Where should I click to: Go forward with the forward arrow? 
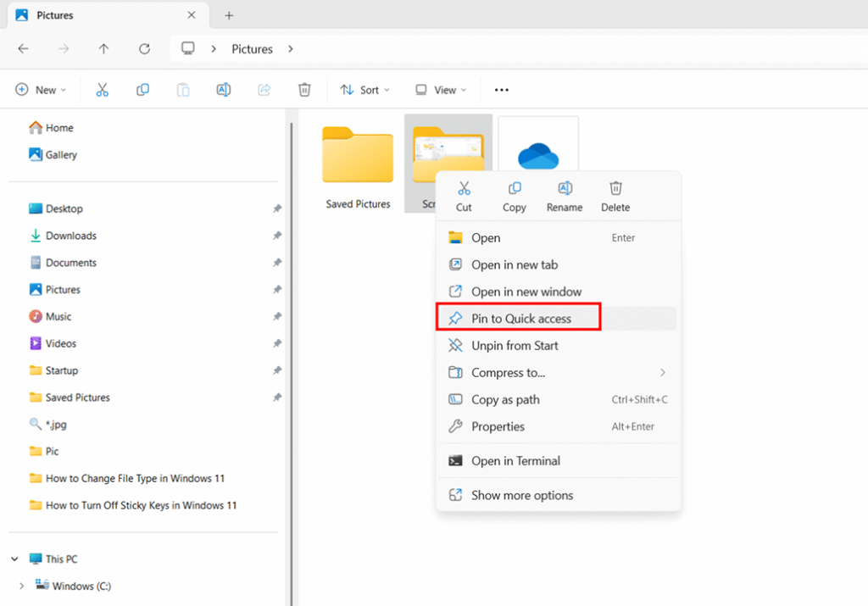(64, 48)
